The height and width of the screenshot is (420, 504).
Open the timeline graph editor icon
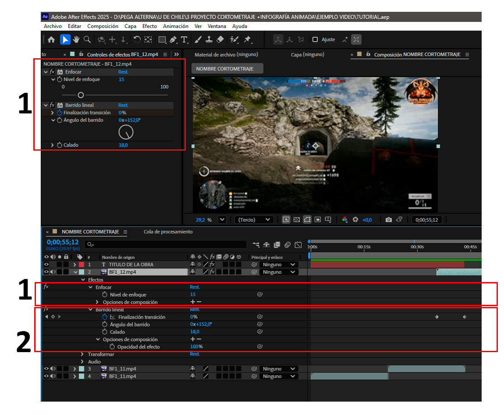pyautogui.click(x=298, y=245)
